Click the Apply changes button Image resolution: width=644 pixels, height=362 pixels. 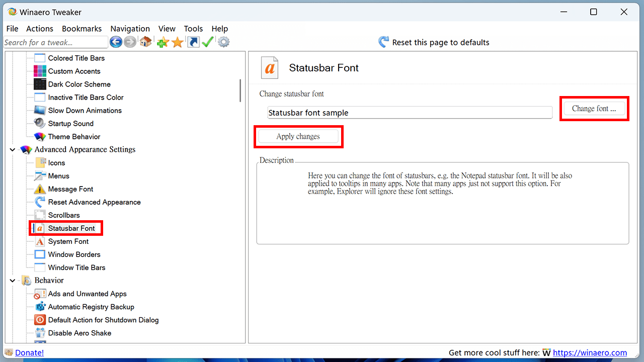coord(298,136)
